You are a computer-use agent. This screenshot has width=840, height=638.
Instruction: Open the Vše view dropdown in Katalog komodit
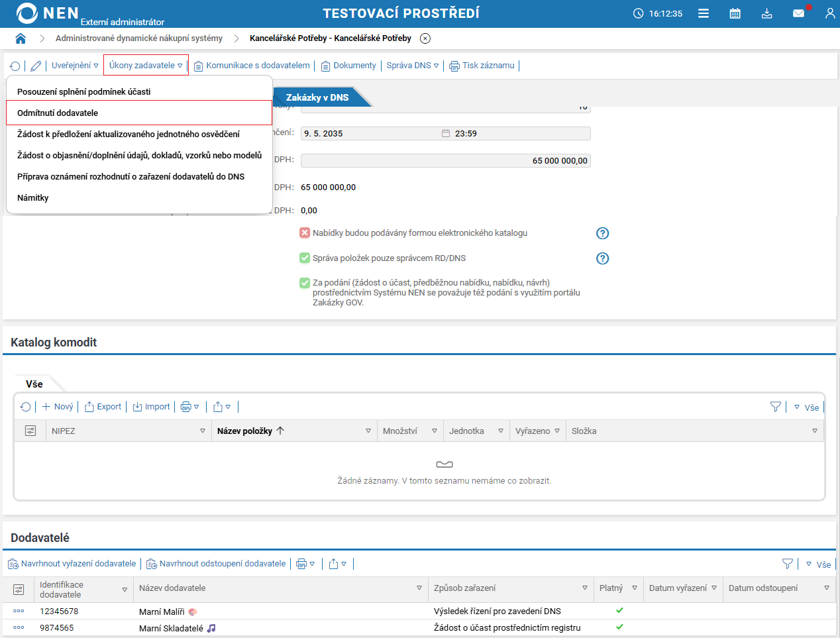click(x=807, y=407)
